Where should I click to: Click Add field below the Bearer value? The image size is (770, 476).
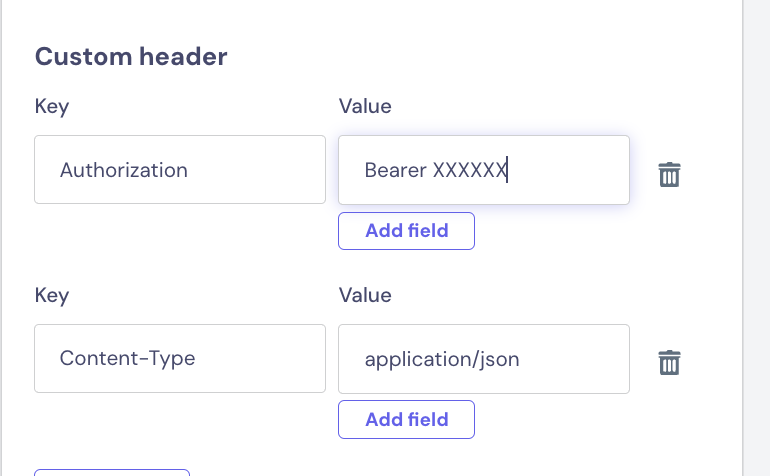pyautogui.click(x=406, y=231)
